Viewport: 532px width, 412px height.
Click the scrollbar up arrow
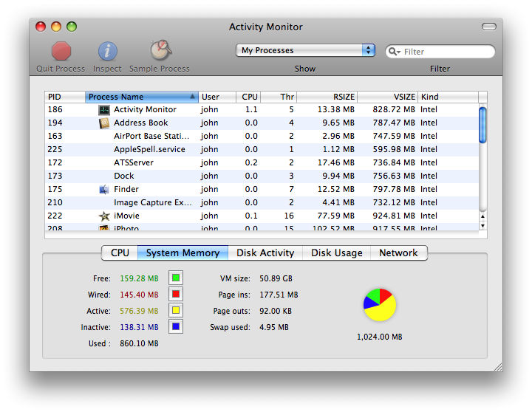click(x=482, y=216)
